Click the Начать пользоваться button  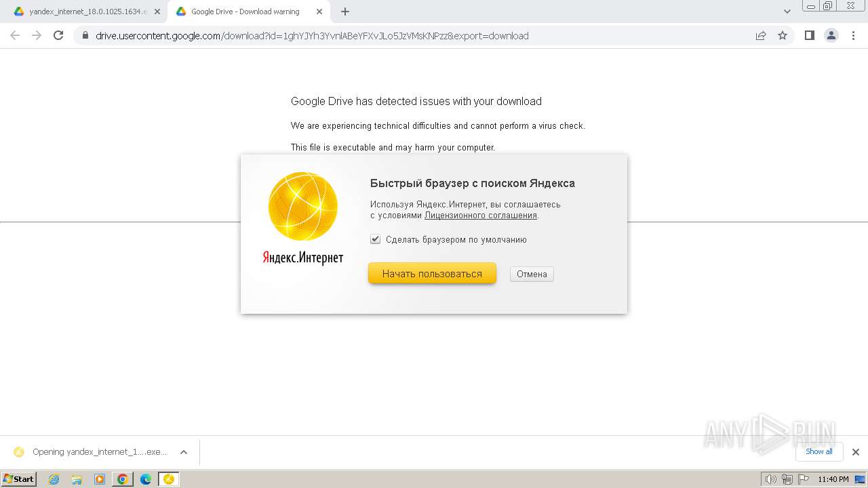click(x=432, y=274)
